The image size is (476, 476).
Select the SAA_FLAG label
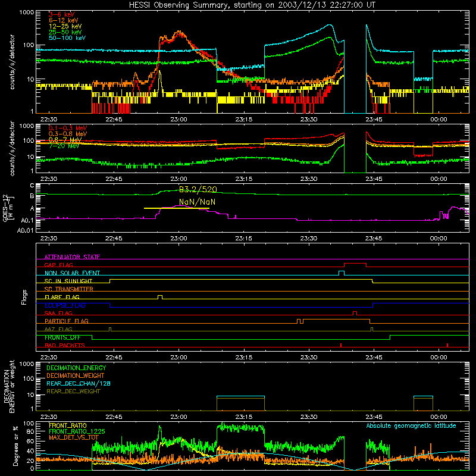tap(58, 313)
